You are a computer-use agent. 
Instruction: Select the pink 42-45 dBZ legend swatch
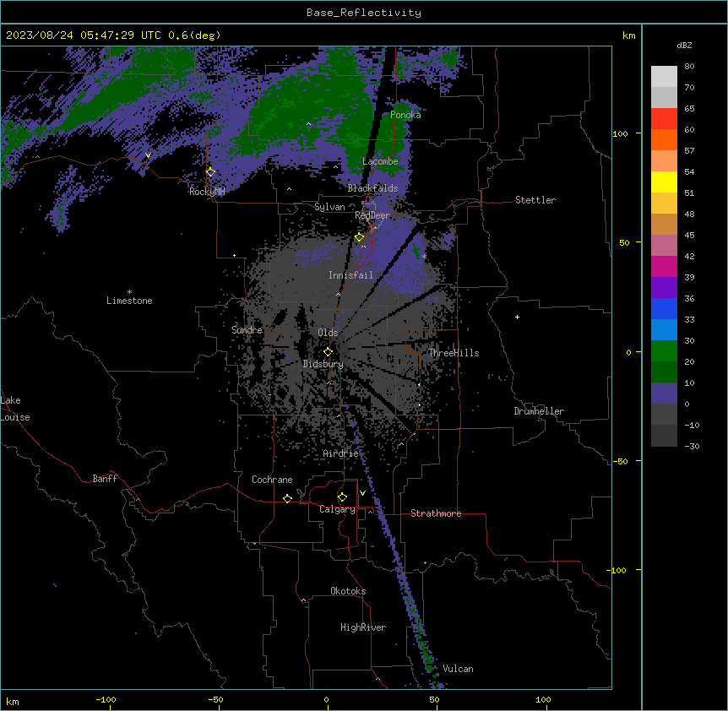pyautogui.click(x=664, y=245)
